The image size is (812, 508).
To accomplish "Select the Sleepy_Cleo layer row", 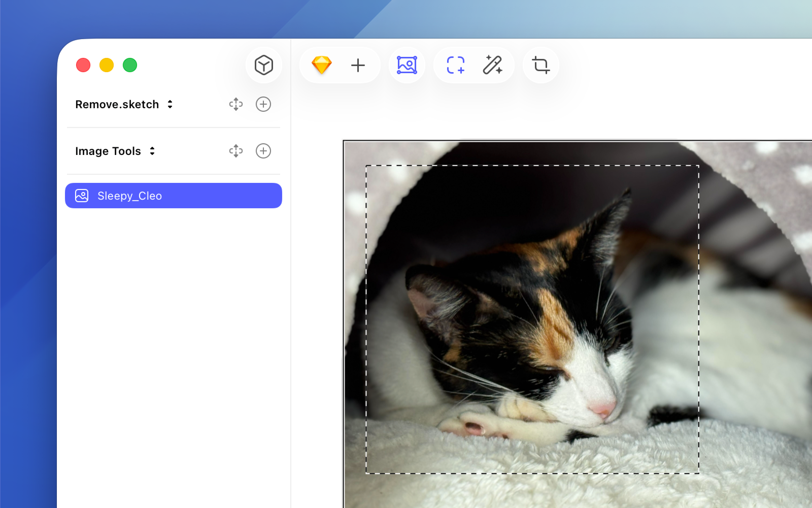I will [174, 196].
